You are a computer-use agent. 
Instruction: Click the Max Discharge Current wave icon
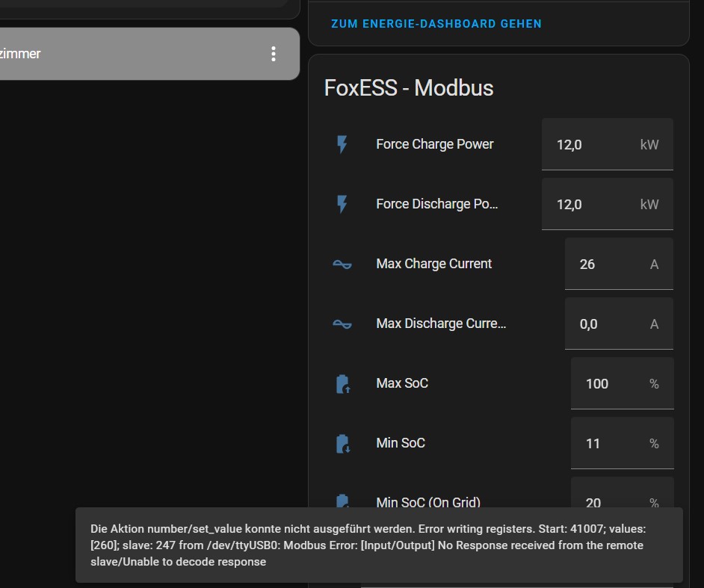coord(342,324)
